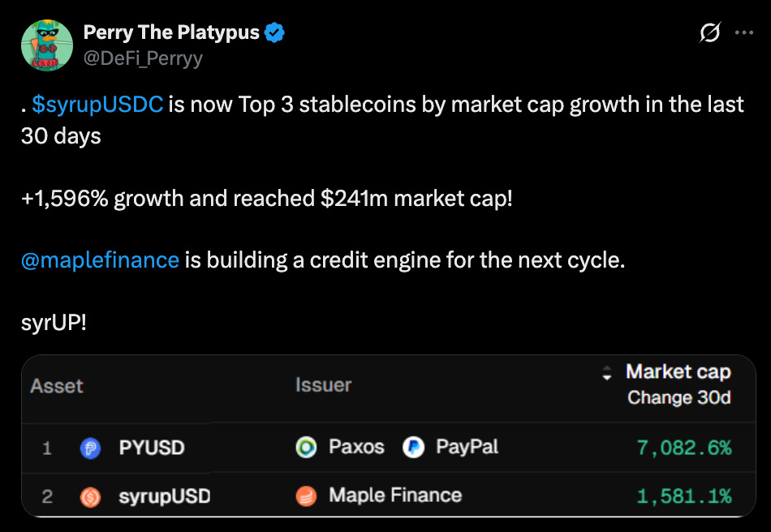The width and height of the screenshot is (771, 532).
Task: Open the @DeFi_Perryy handle
Action: click(143, 58)
